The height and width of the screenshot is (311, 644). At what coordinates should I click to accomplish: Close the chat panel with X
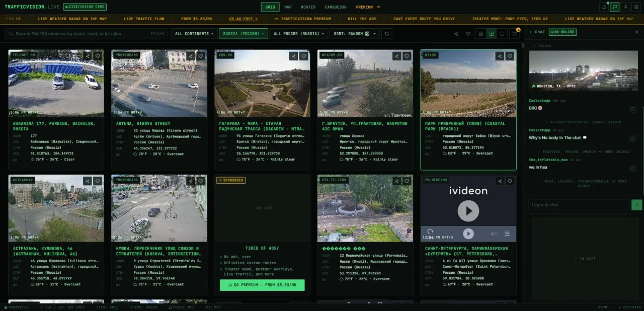pos(636,32)
